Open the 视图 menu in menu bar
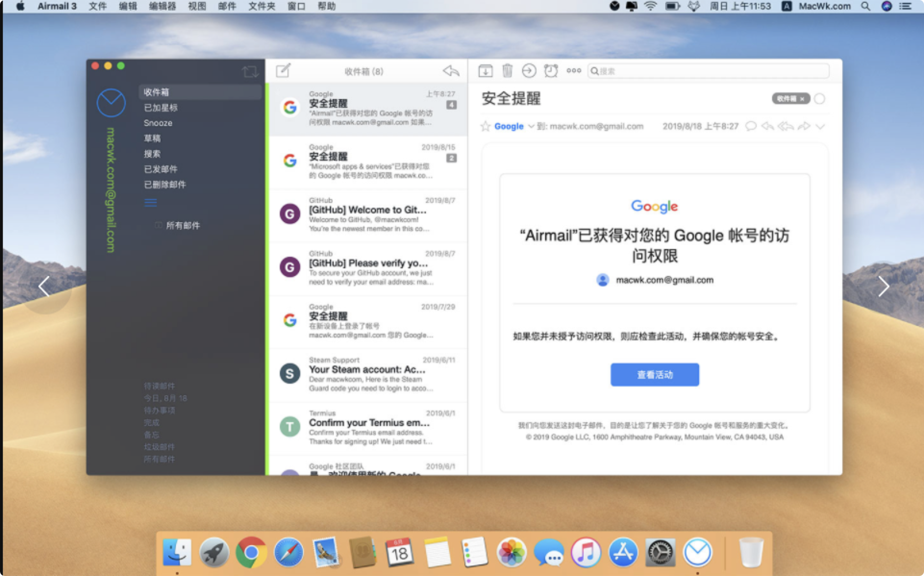Viewport: 924px width, 576px height. [x=197, y=6]
